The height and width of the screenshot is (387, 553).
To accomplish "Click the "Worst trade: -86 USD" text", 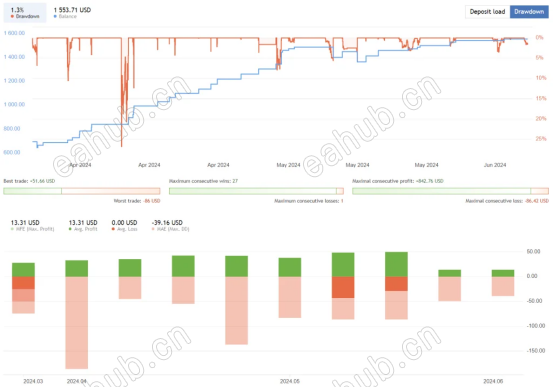I will [x=137, y=201].
